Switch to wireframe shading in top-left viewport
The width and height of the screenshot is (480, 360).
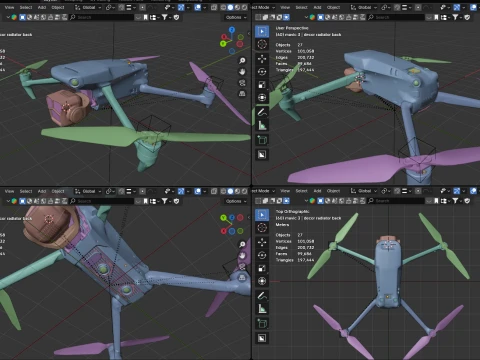tap(223, 7)
